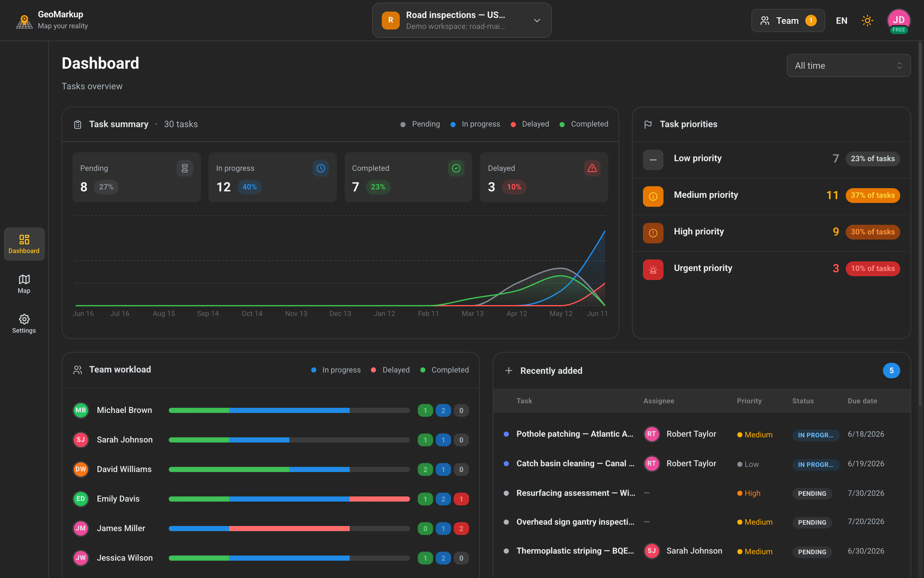The width and height of the screenshot is (924, 578).
Task: Toggle the Completed series in task summary legend
Action: (x=584, y=124)
